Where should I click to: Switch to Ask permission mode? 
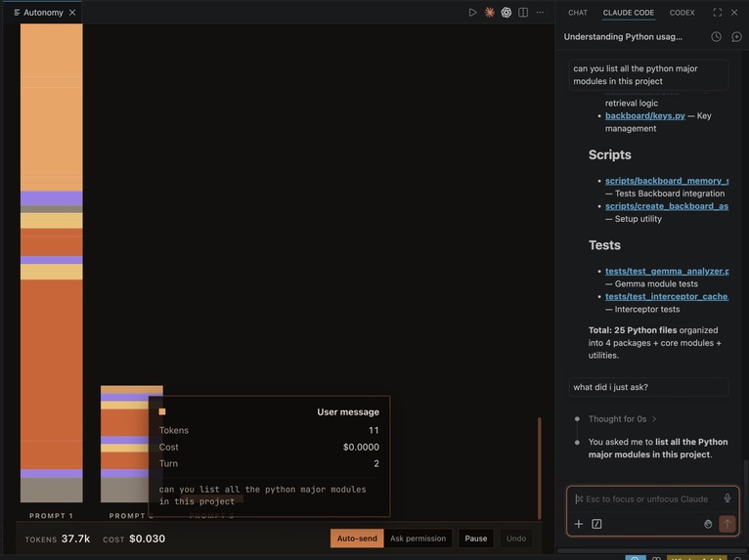point(418,538)
